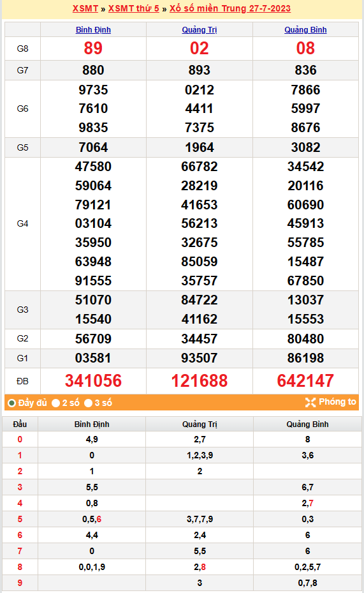Select the Đầy đủ radio option

coord(11,403)
